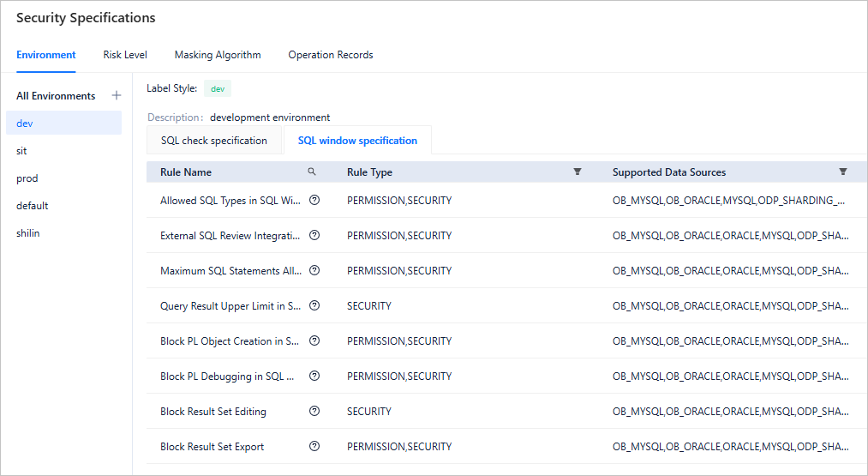Click help icon for Block Result Set Export
This screenshot has height=476, width=868.
(x=314, y=446)
